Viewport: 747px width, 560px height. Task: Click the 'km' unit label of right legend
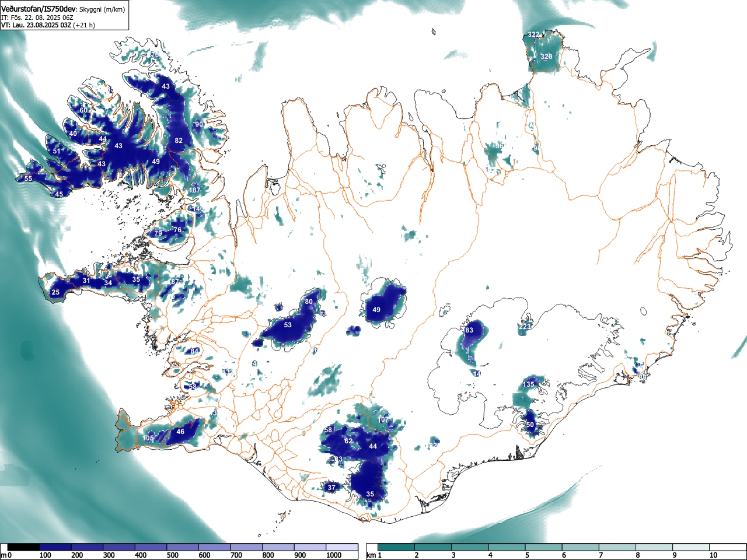tap(371, 555)
